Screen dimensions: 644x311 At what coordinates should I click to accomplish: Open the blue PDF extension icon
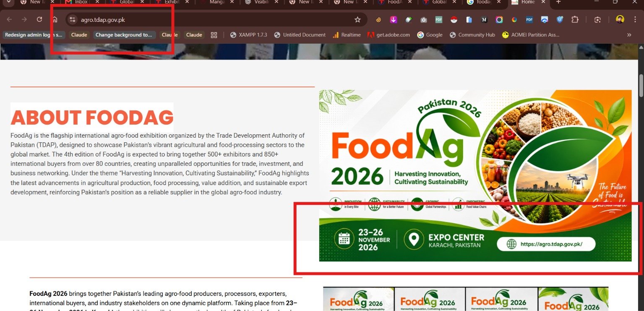(x=529, y=20)
